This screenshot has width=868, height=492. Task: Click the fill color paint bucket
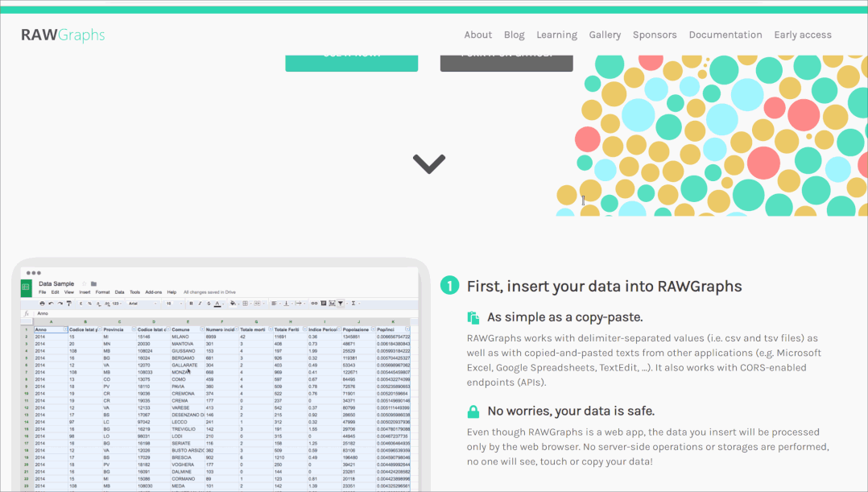[x=233, y=304]
